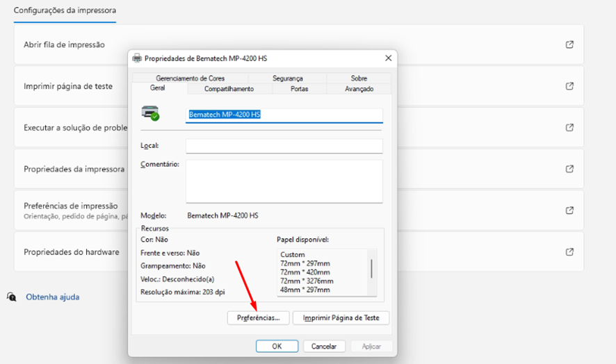This screenshot has width=616, height=364.
Task: Click the printer icon with green checkmark
Action: (150, 113)
